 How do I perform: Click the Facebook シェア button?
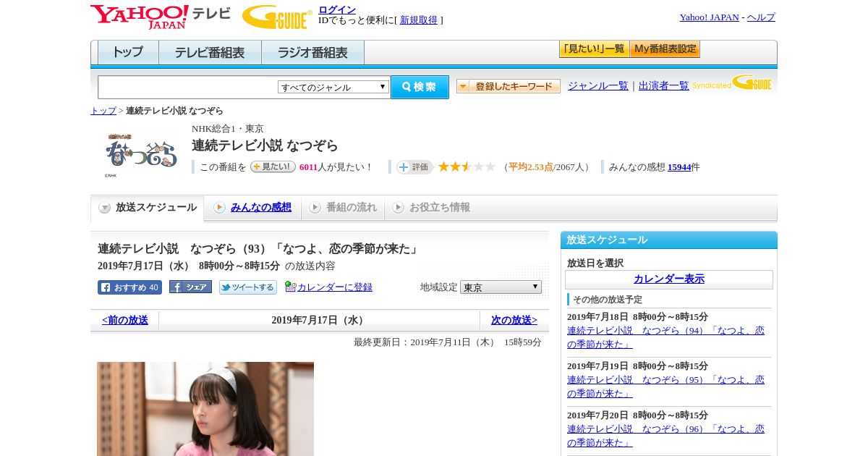[190, 287]
